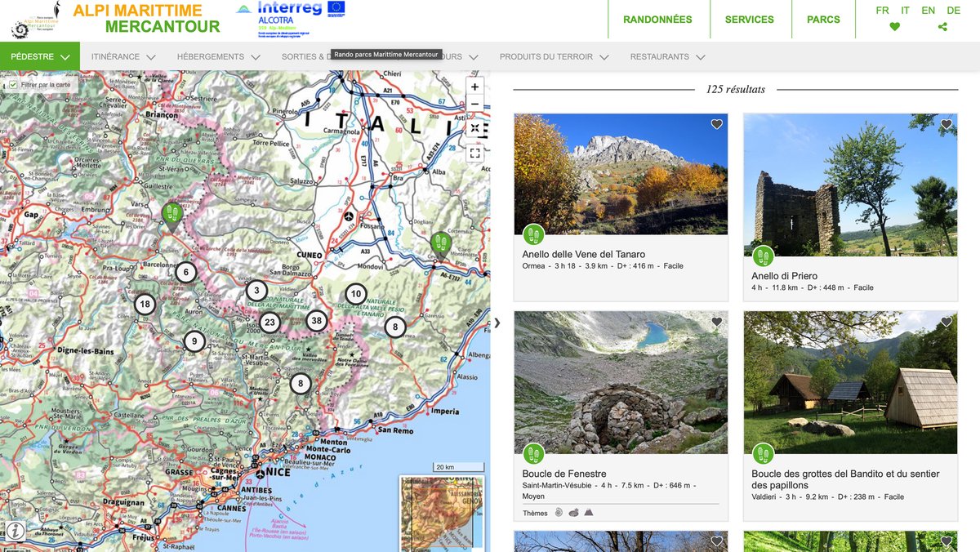Click hiking marker near Ceva on map
This screenshot has width=980, height=552.
[x=441, y=245]
